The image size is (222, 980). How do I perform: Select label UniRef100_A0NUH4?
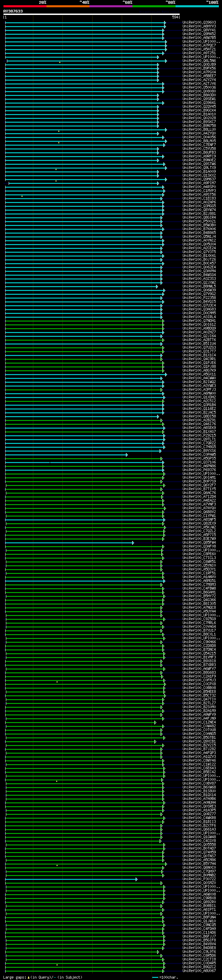pos(199,802)
